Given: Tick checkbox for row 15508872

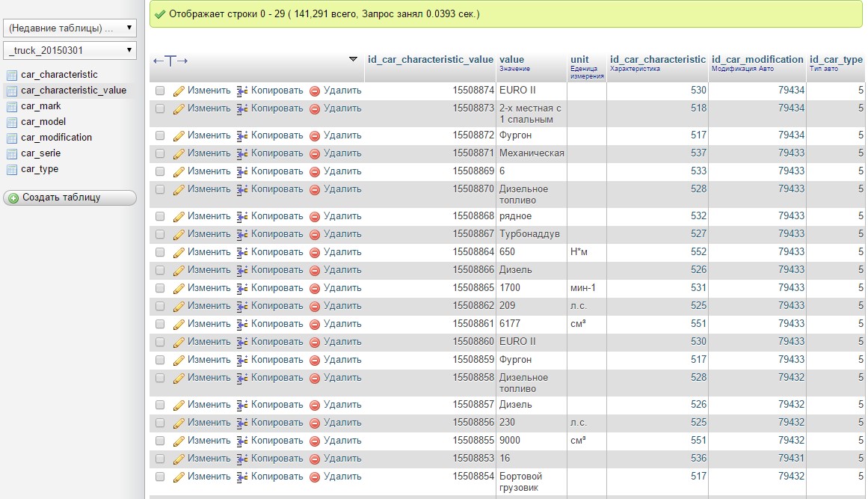Looking at the screenshot, I should (x=160, y=135).
